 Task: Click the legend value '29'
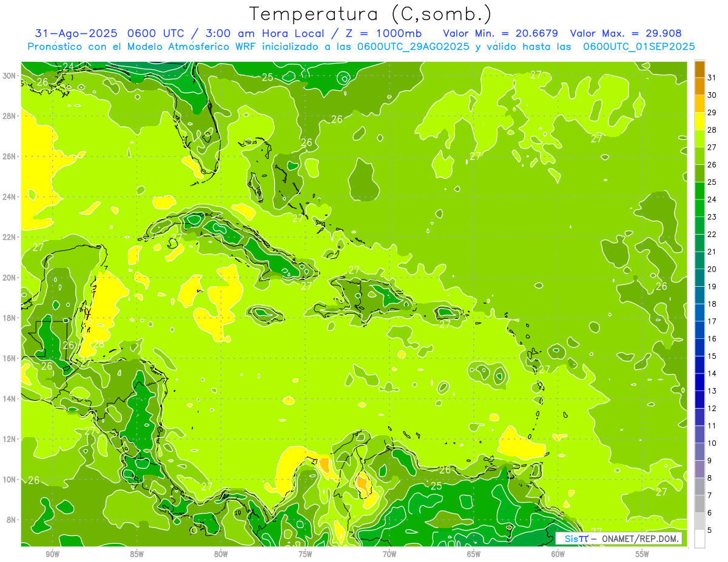[x=712, y=113]
